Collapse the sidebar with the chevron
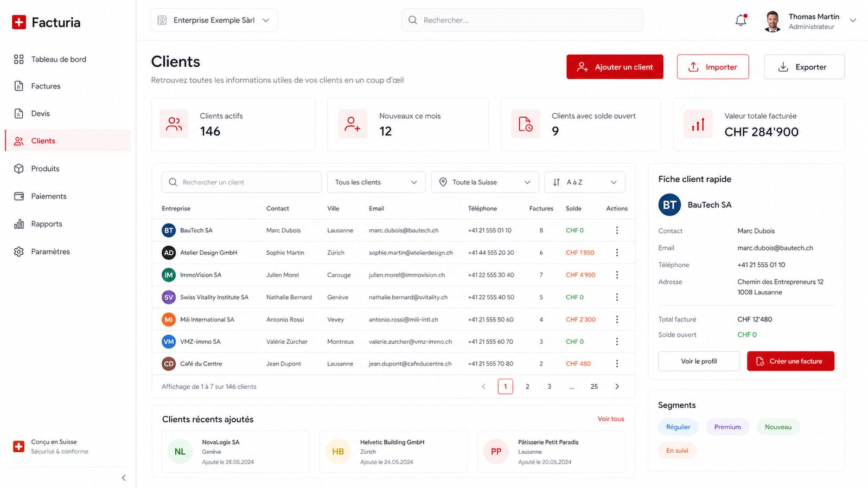The width and height of the screenshot is (868, 488). pyautogui.click(x=124, y=478)
